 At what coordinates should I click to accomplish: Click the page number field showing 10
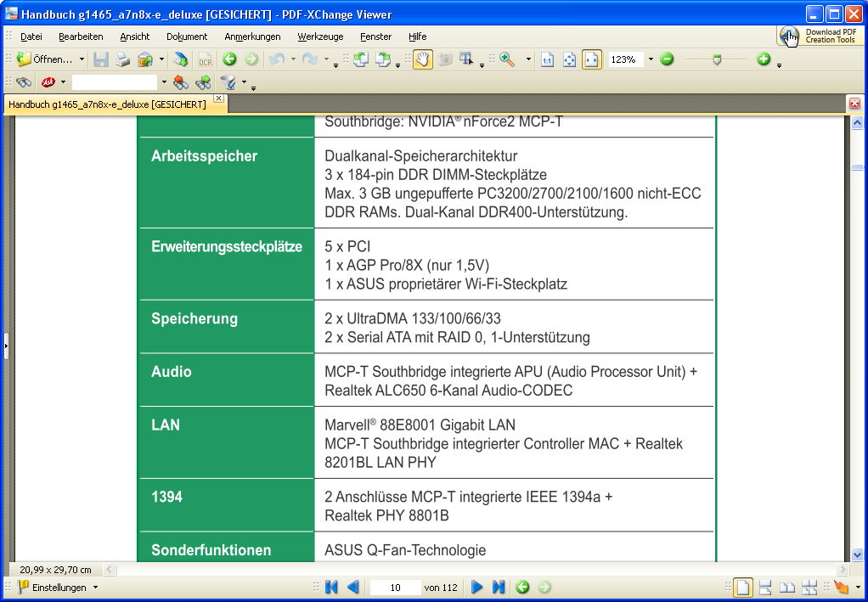395,588
